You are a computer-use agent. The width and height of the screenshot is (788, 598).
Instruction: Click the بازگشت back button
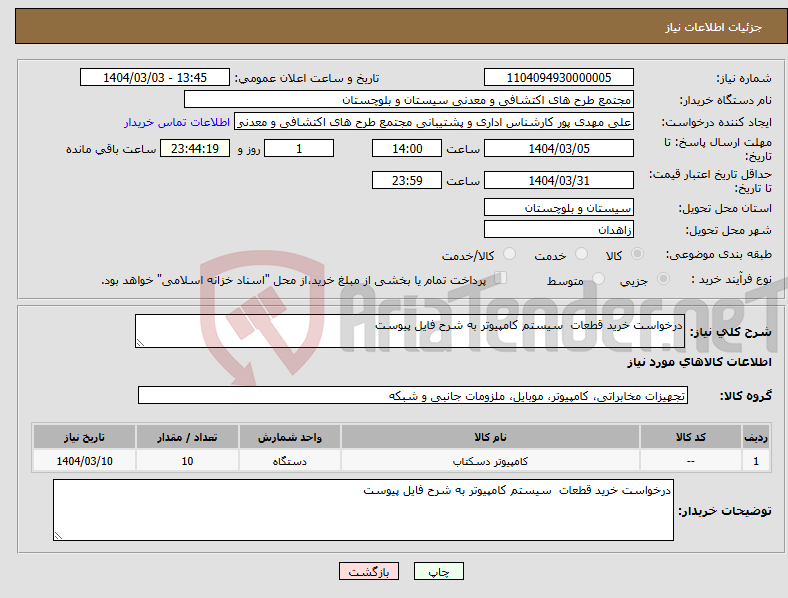click(369, 571)
